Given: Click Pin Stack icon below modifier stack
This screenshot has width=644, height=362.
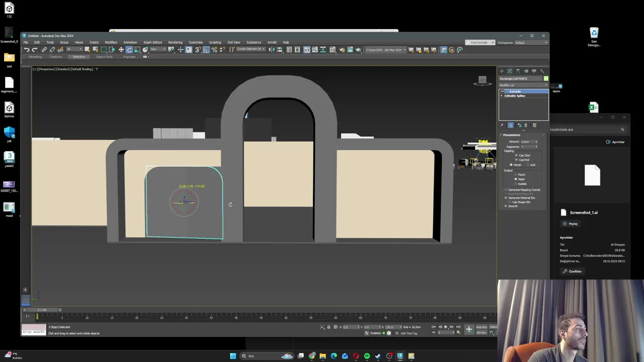Looking at the screenshot, I should click(x=501, y=125).
